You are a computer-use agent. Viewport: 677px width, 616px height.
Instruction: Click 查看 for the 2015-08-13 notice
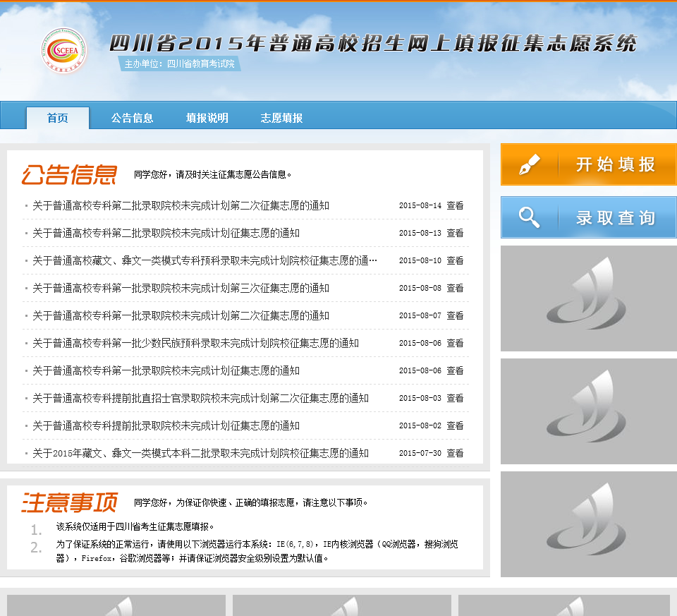[455, 234]
